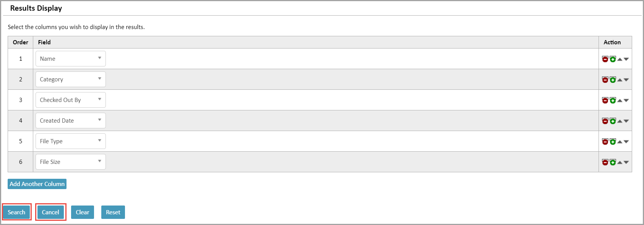Image resolution: width=644 pixels, height=225 pixels.
Task: Click the Field column header
Action: [44, 42]
